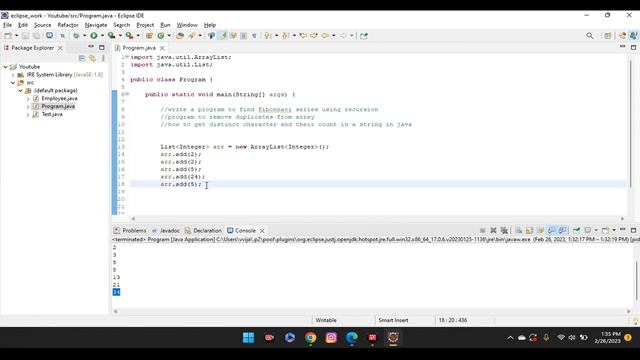The image size is (640, 360).
Task: Toggle Show Whitespace Characters pilcrow icon
Action: 254,36
